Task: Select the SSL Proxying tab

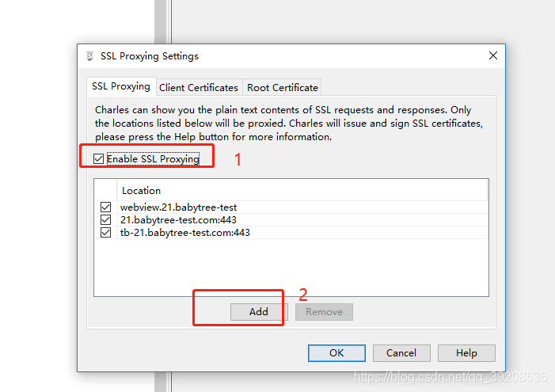Action: [x=120, y=86]
